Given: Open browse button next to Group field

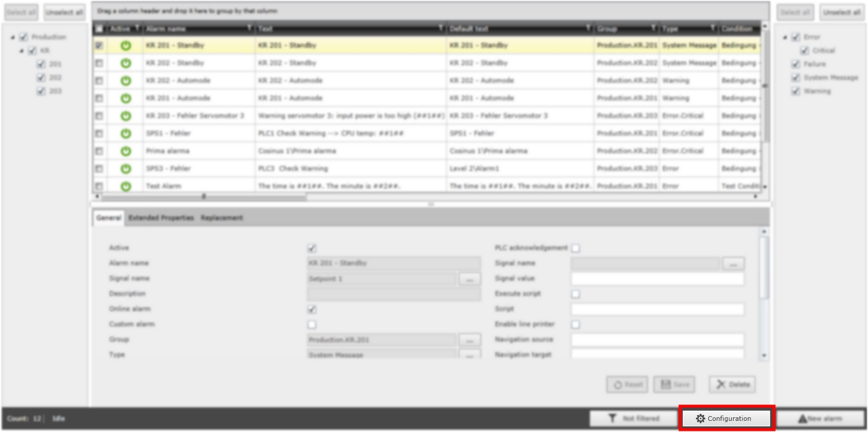Looking at the screenshot, I should click(469, 340).
